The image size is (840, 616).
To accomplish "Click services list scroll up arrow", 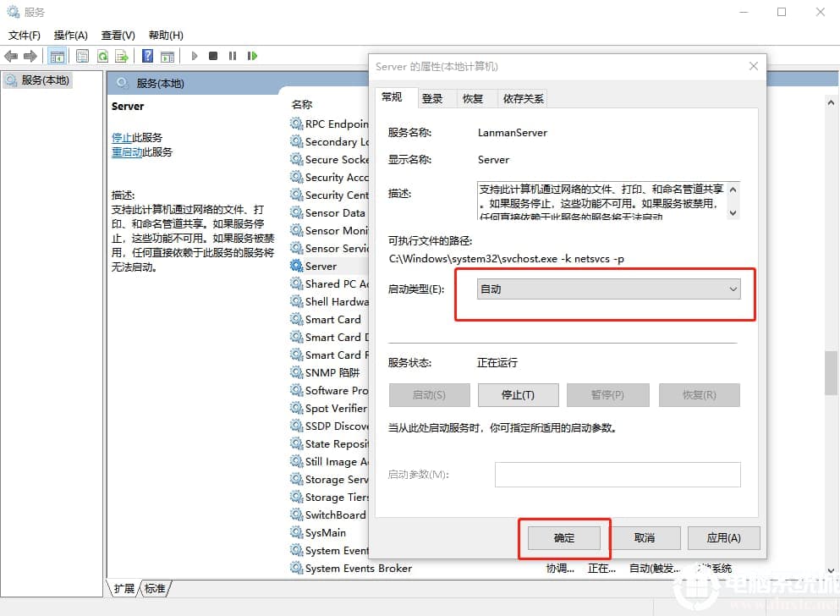I will coord(831,102).
